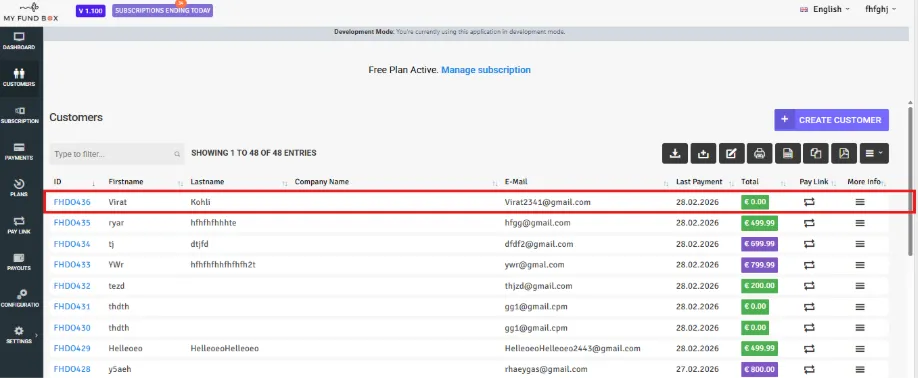The image size is (918, 378).
Task: Click the PDF export icon button
Action: (x=844, y=153)
